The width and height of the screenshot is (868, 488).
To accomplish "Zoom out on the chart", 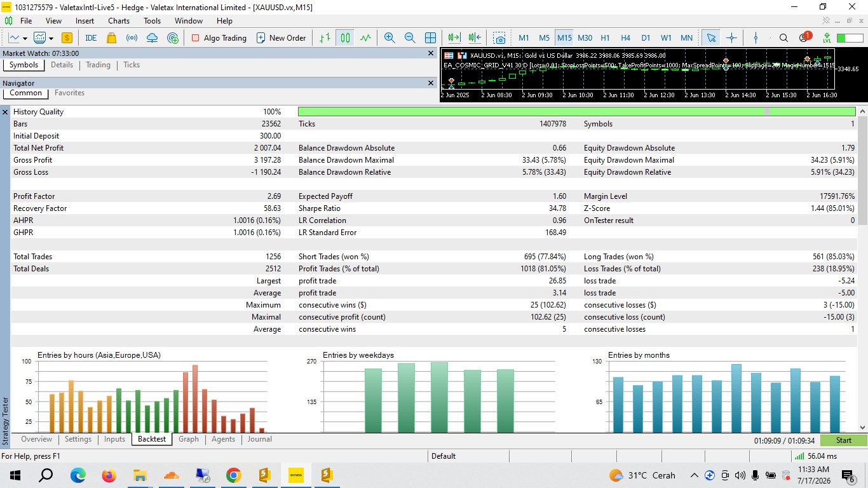I will [x=410, y=37].
